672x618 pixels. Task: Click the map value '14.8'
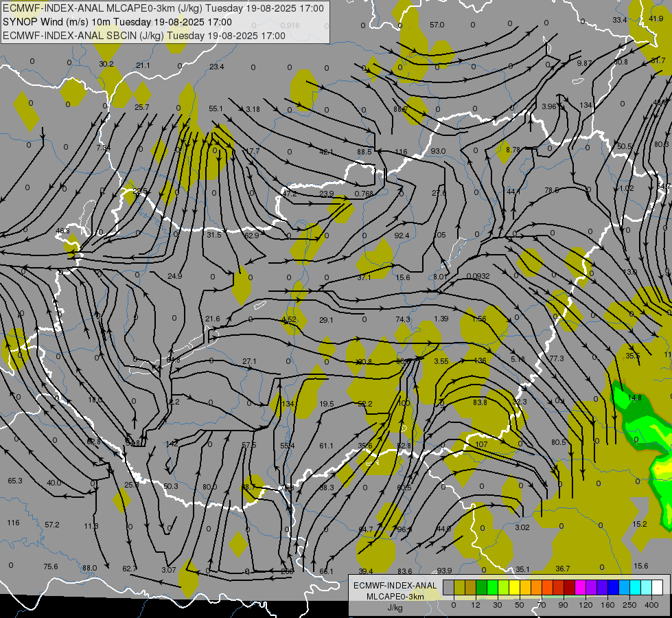point(634,398)
